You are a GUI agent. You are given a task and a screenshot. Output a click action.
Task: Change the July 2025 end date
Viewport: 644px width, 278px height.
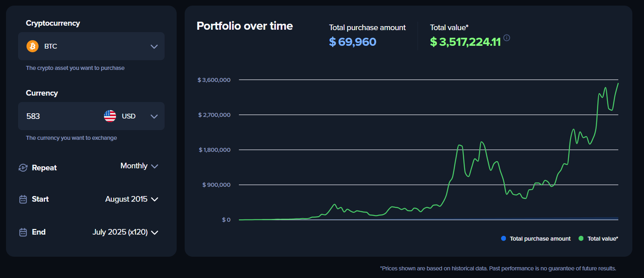pos(125,232)
